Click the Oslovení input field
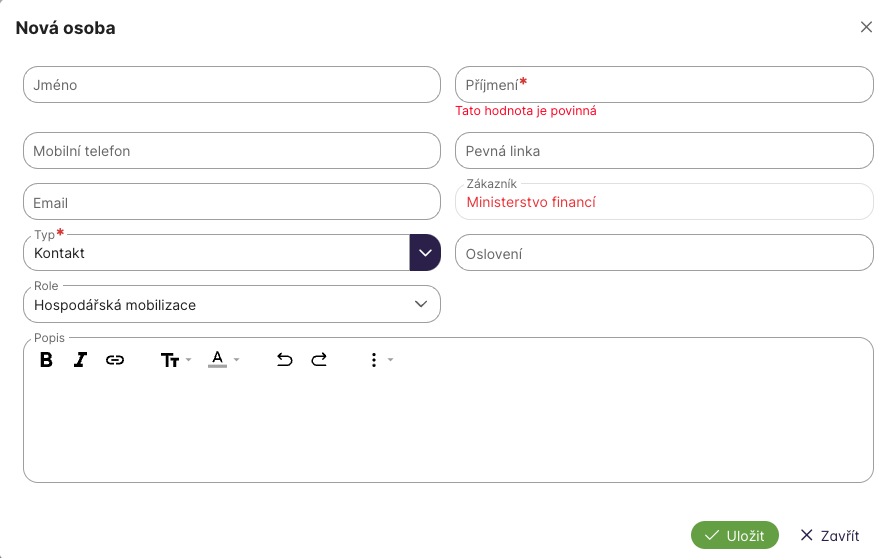Screen dimensions: 890x558 pyautogui.click(x=664, y=253)
